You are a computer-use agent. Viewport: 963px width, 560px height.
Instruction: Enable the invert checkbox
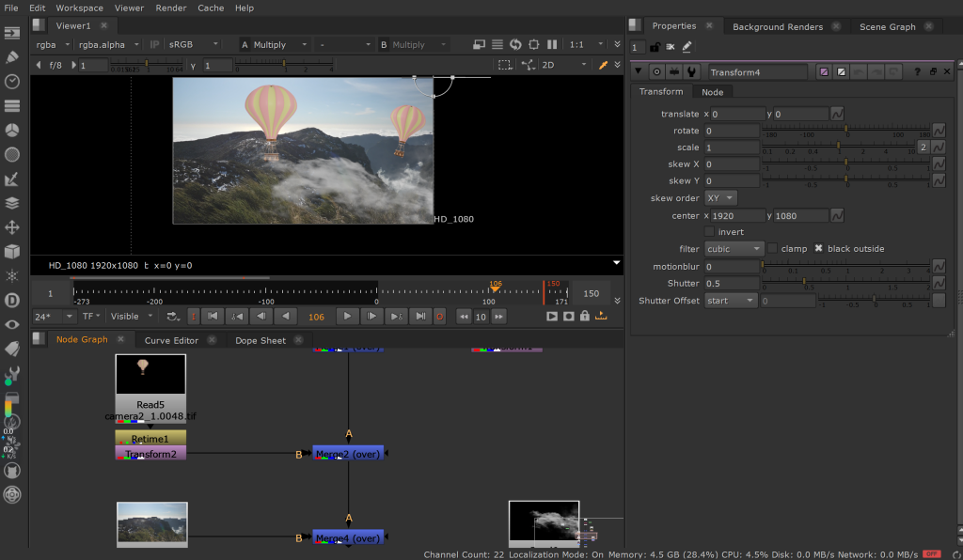tap(710, 232)
